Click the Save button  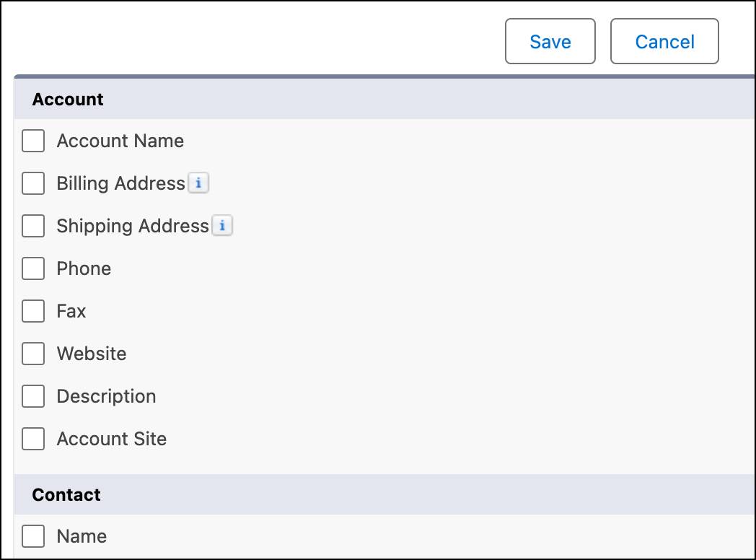point(550,41)
